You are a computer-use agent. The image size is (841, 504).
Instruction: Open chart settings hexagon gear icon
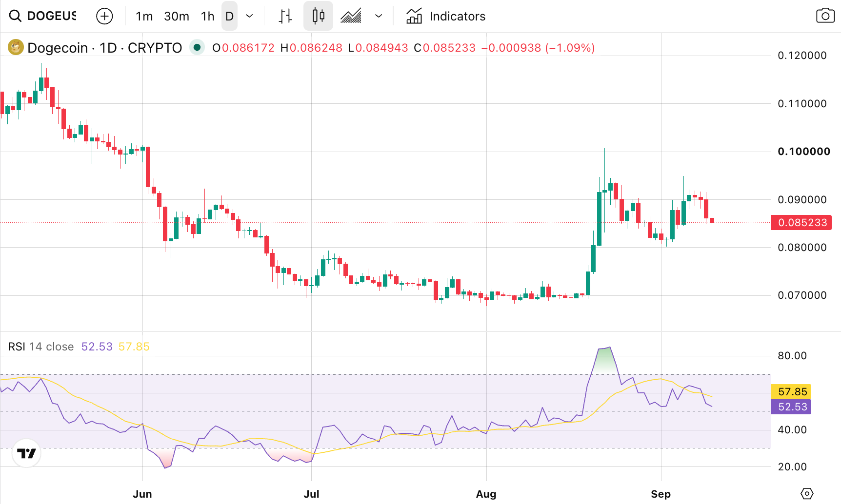pos(807,493)
